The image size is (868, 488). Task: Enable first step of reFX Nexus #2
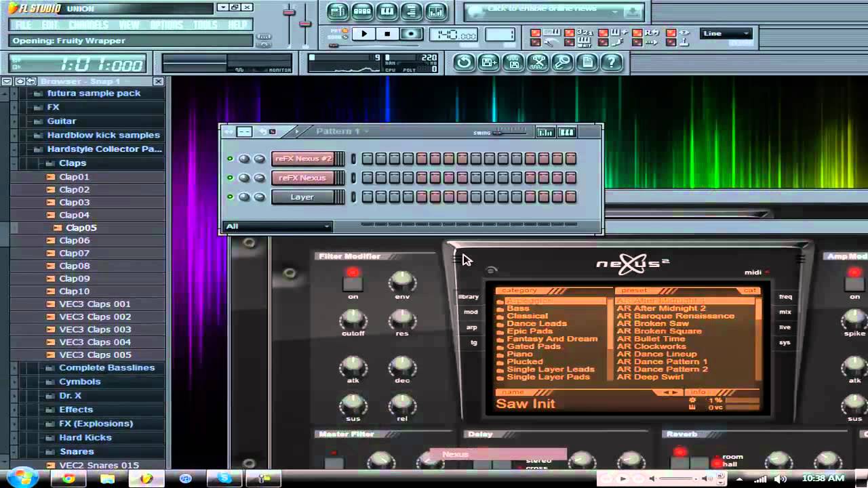tap(368, 159)
